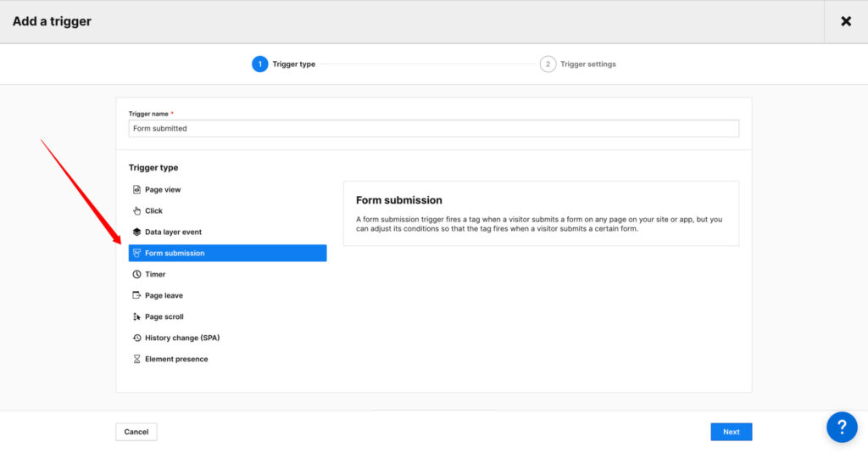Click the Data layer event stack icon

[136, 232]
